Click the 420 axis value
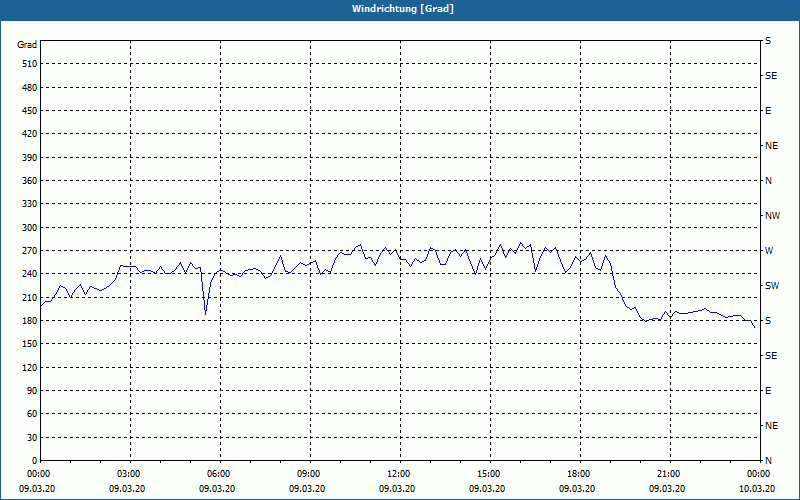Screen dimensions: 800x500 pos(30,134)
